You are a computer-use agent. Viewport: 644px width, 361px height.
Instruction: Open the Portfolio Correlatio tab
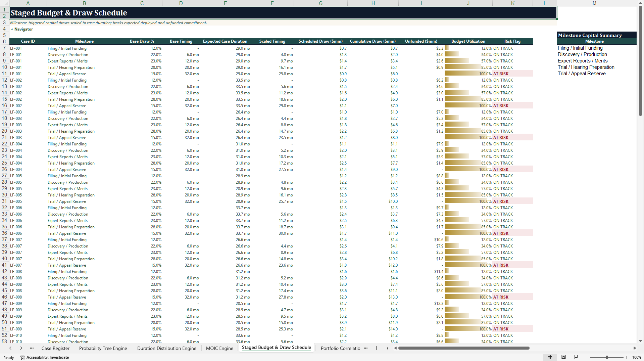(340, 348)
